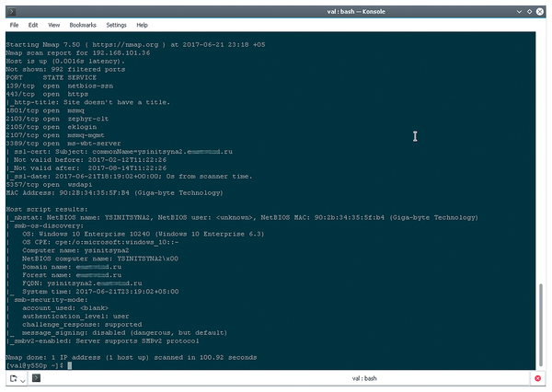This screenshot has height=392, width=552.
Task: Expand the new tab dropdown arrow
Action: click(23, 381)
